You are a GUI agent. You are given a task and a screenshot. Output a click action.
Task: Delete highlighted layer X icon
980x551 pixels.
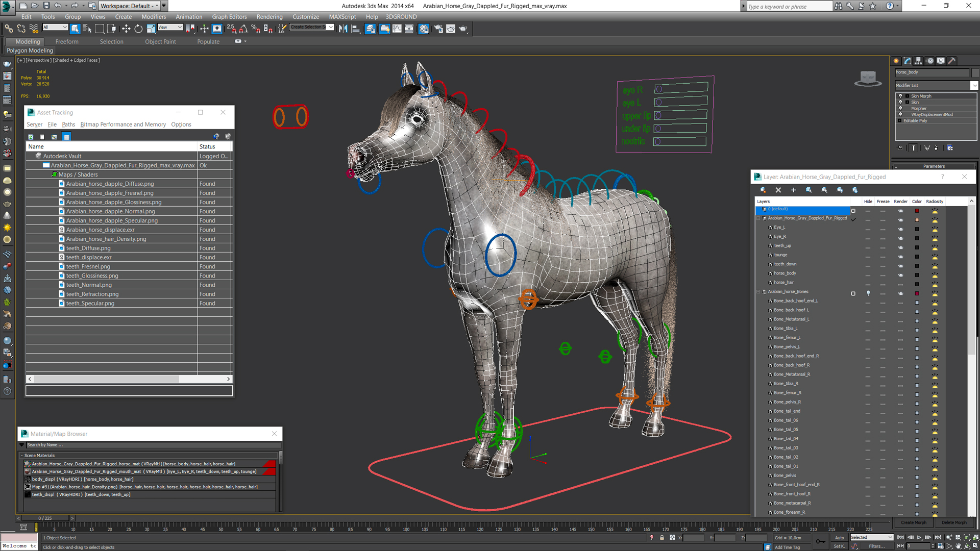coord(778,190)
